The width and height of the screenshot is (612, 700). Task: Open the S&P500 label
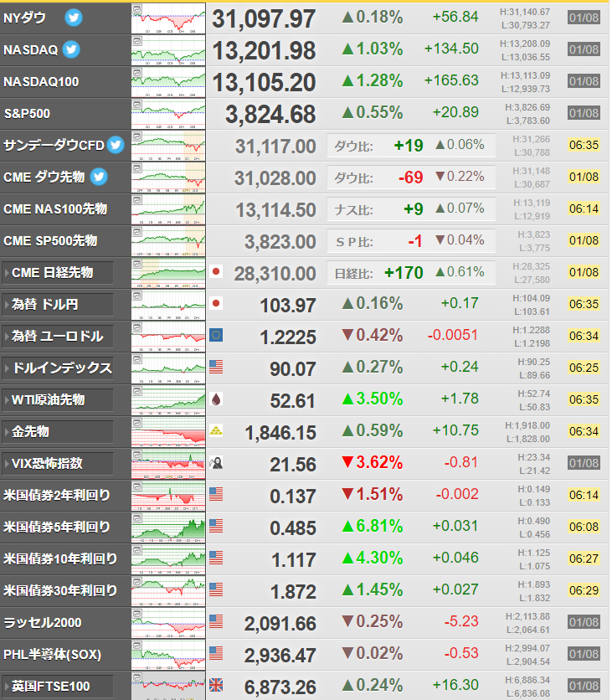tap(27, 114)
